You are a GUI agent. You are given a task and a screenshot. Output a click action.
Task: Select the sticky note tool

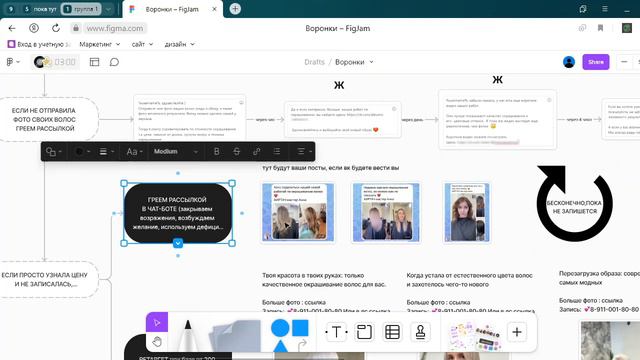235,336
